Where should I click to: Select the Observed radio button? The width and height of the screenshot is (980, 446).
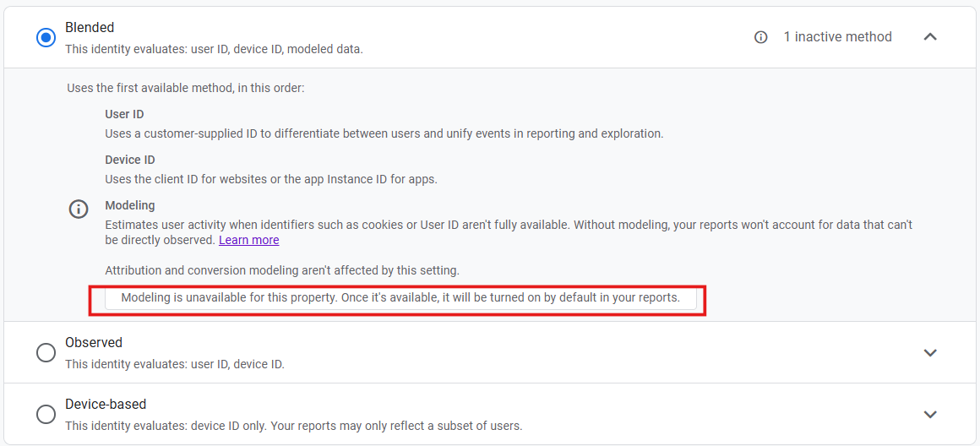[46, 353]
